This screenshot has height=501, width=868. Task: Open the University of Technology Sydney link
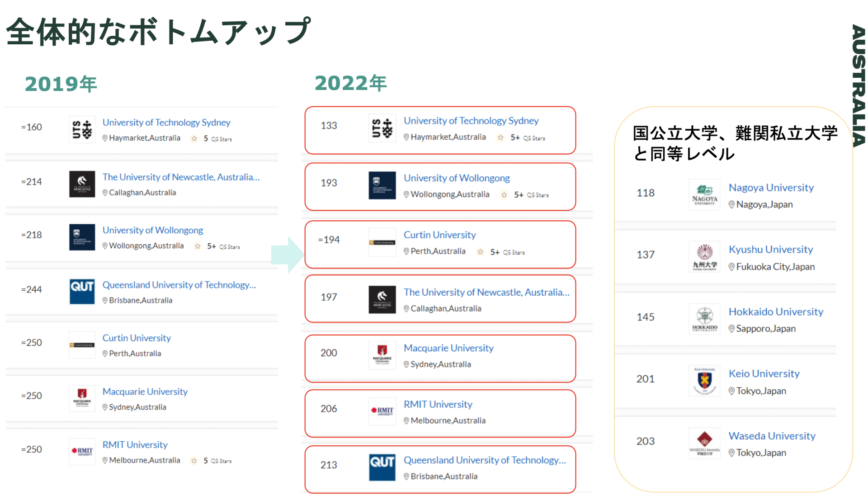point(471,120)
